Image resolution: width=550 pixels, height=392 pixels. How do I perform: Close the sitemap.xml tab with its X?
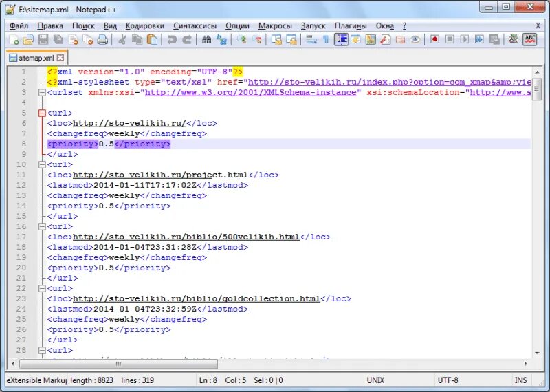tap(60, 58)
